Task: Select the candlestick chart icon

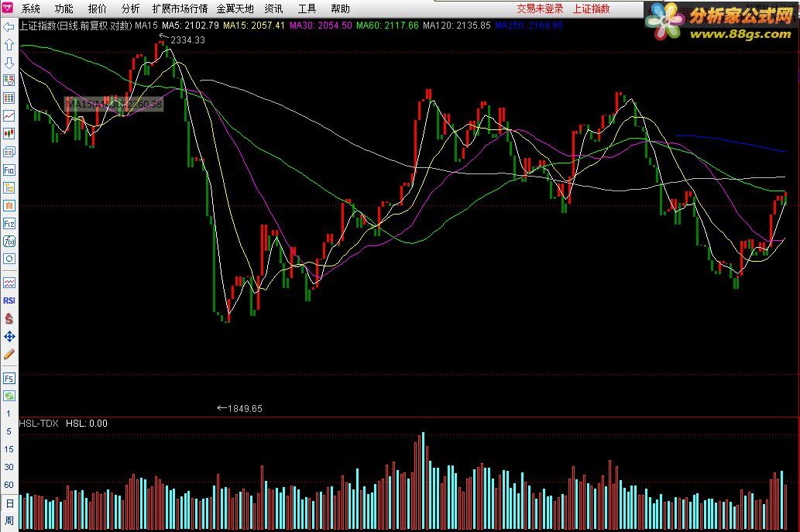Action: (9, 134)
